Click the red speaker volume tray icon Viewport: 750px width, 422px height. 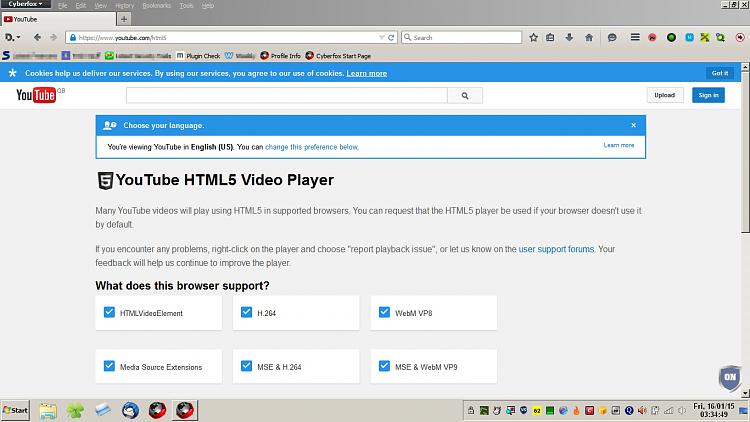pyautogui.click(x=642, y=411)
